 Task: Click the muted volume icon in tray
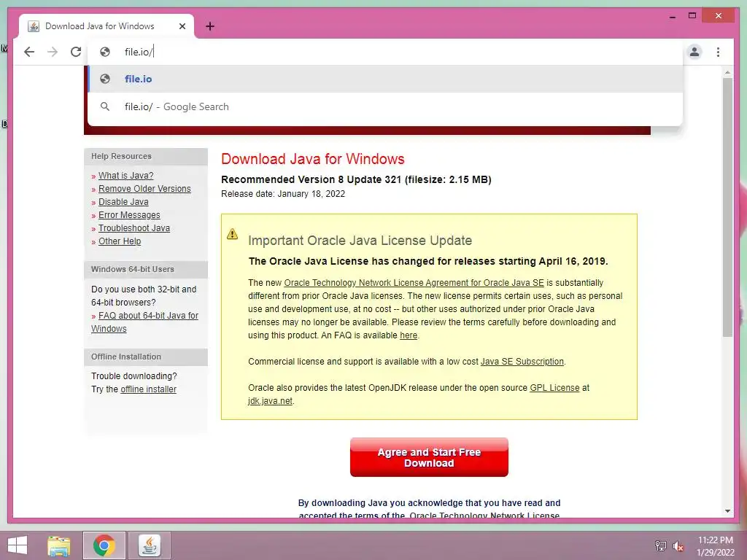pyautogui.click(x=678, y=545)
